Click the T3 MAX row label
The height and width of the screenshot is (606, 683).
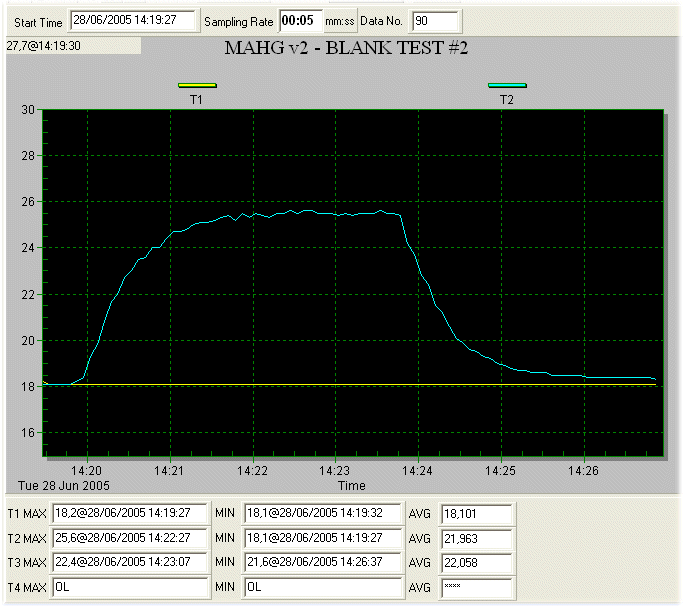[x=27, y=563]
